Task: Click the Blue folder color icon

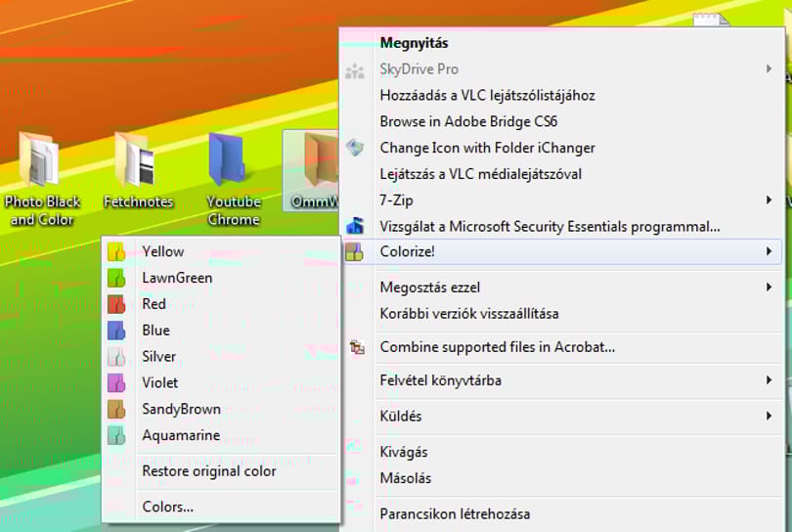Action: coord(116,331)
